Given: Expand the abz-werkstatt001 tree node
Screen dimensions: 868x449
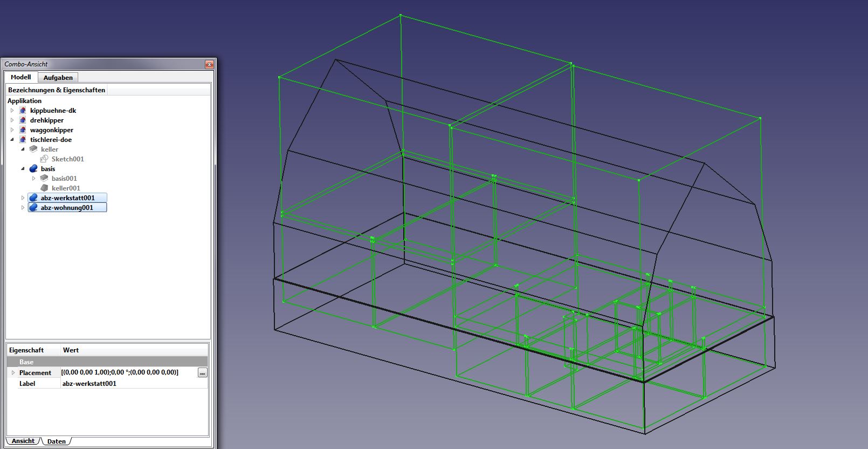Looking at the screenshot, I should 23,198.
